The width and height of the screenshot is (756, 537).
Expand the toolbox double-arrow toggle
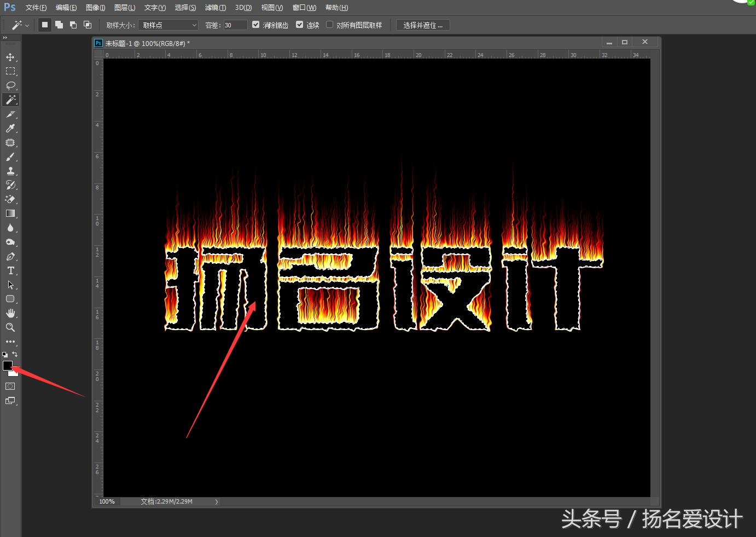[5, 38]
